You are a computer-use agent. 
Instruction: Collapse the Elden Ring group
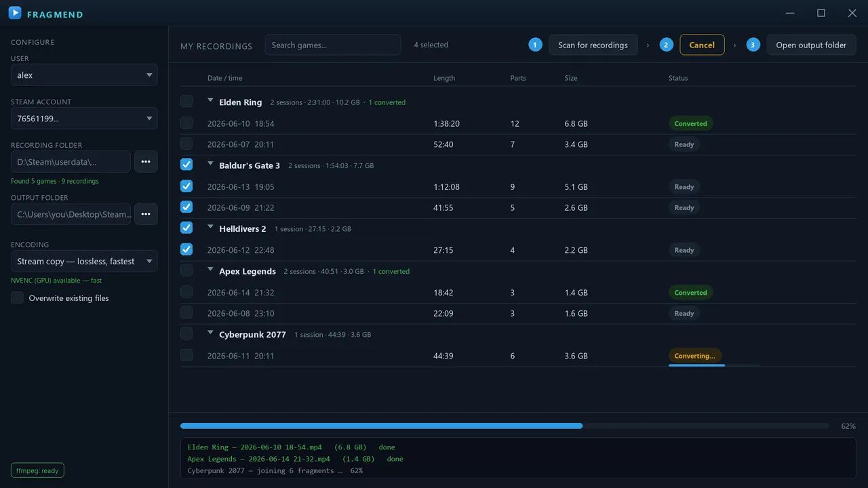[x=211, y=101]
